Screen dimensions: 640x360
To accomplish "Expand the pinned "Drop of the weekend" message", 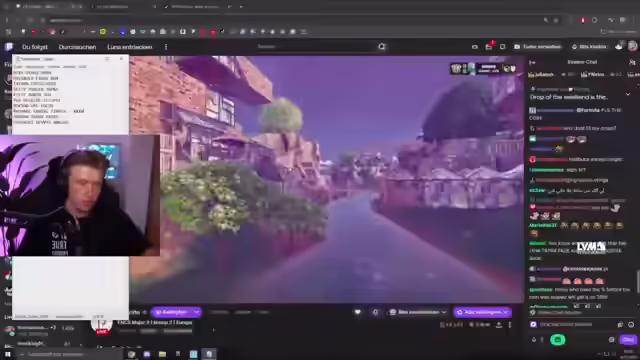I will (628, 94).
